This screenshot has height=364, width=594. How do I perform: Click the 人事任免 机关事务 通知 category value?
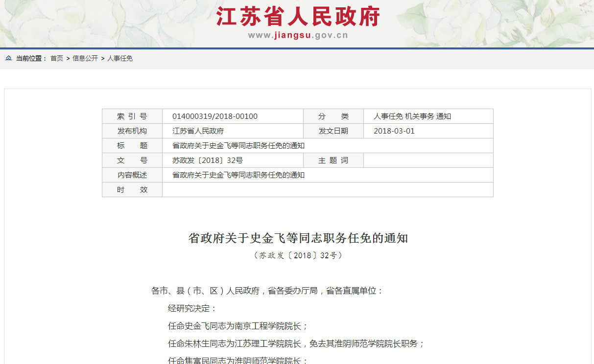(x=412, y=116)
